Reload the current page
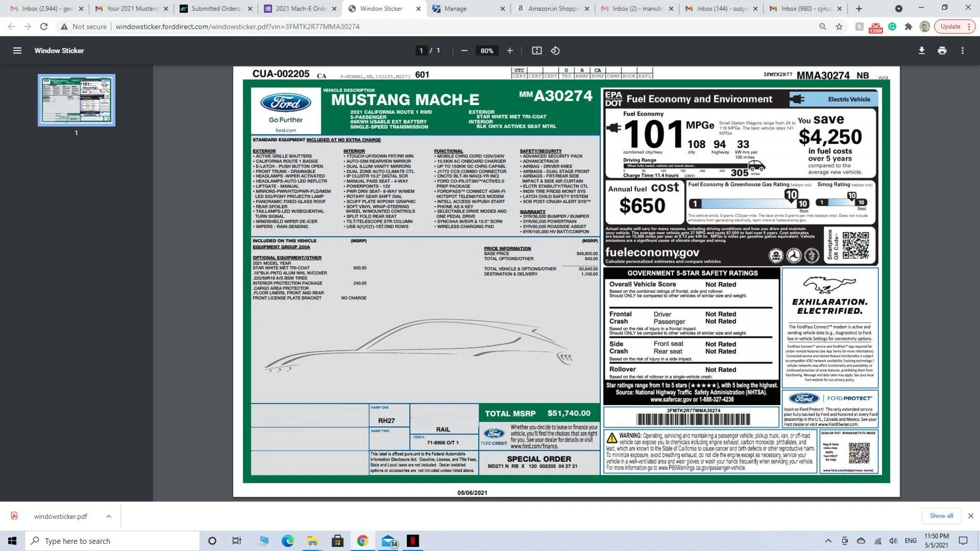The image size is (980, 551). 44,26
